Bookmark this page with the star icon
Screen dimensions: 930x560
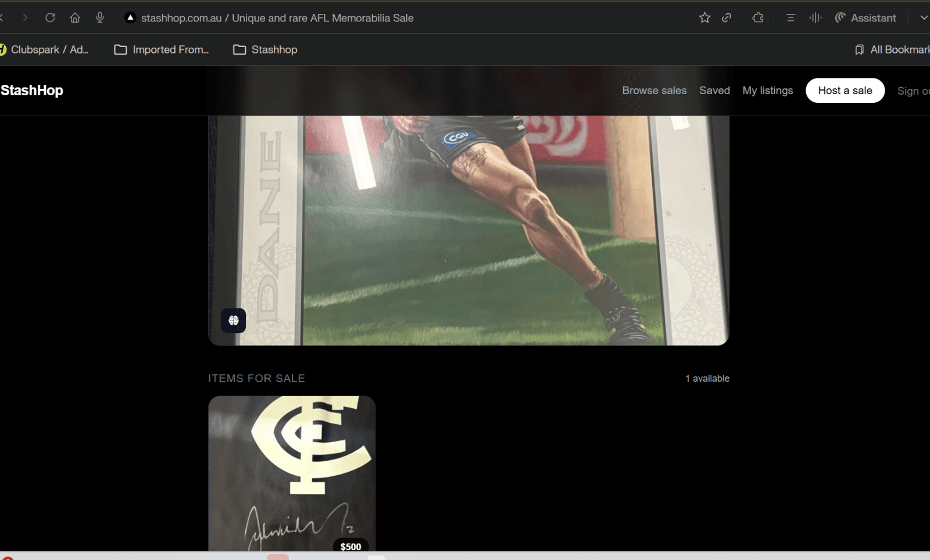(x=704, y=18)
